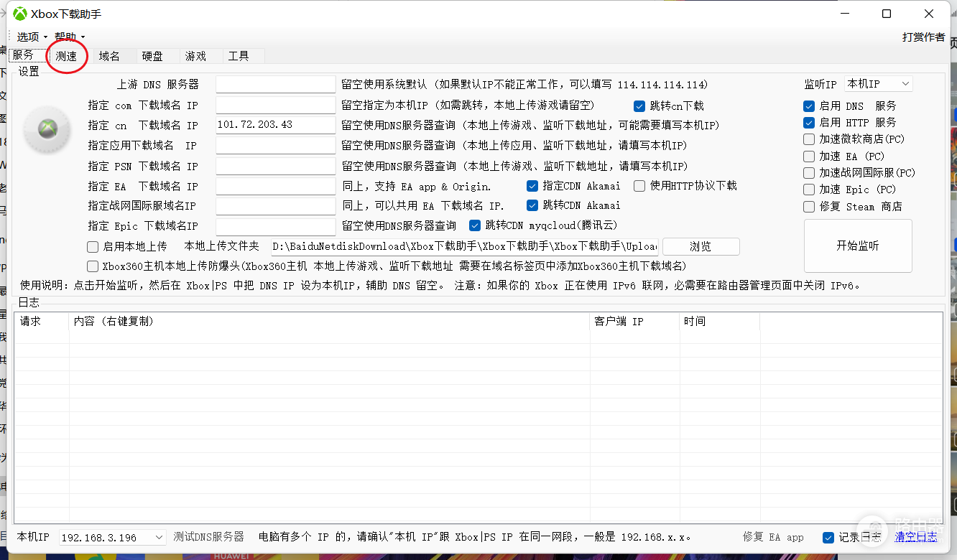Click the 客户端 IP column header
Image resolution: width=957 pixels, height=560 pixels.
pos(634,322)
